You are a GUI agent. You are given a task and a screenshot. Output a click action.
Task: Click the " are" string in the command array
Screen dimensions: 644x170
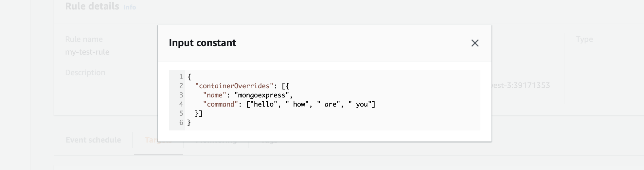tap(329, 104)
